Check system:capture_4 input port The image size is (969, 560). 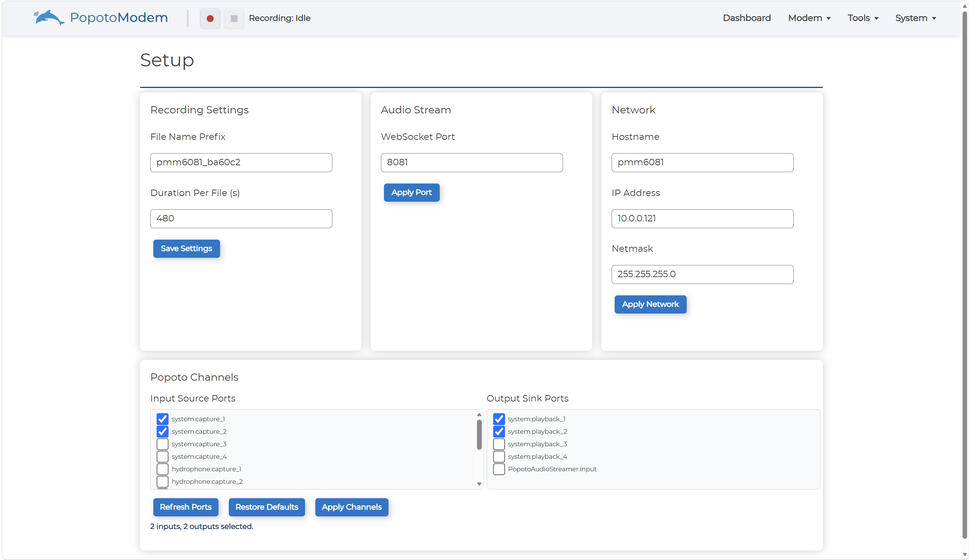click(162, 456)
